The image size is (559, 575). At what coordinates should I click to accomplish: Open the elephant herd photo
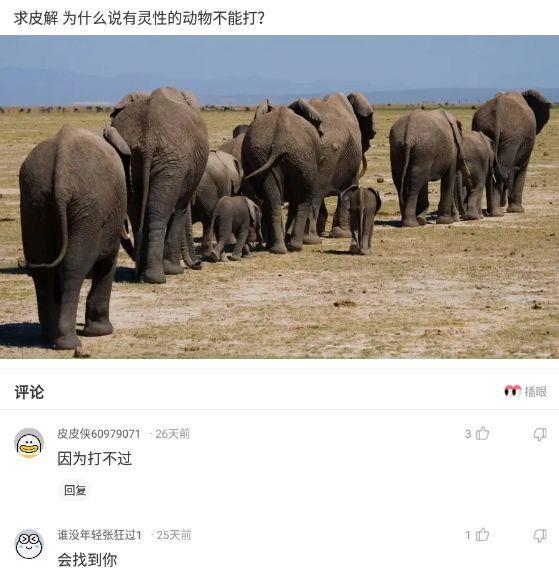click(x=280, y=197)
